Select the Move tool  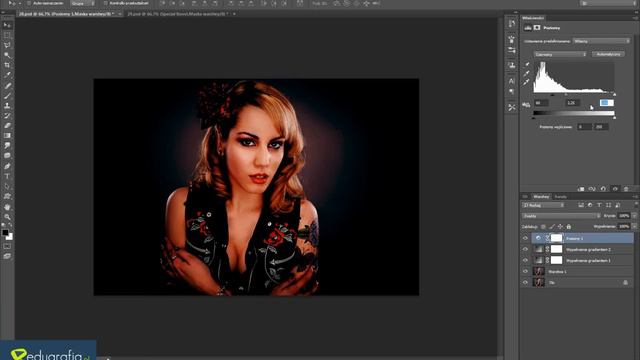(x=7, y=25)
